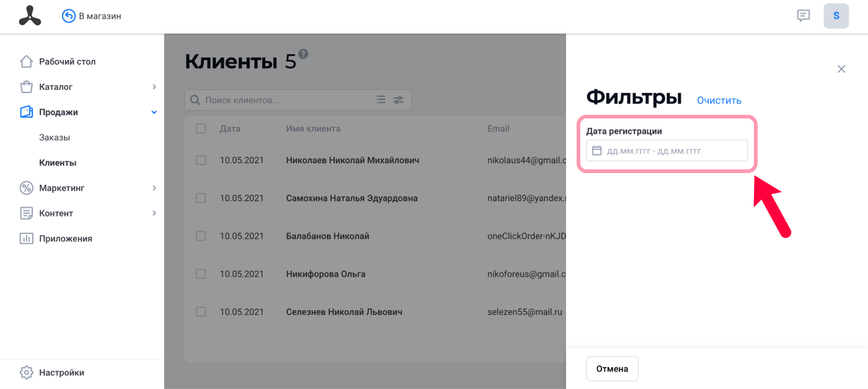Toggle the select-all checkbox in table header
868x389 pixels.
click(x=201, y=128)
